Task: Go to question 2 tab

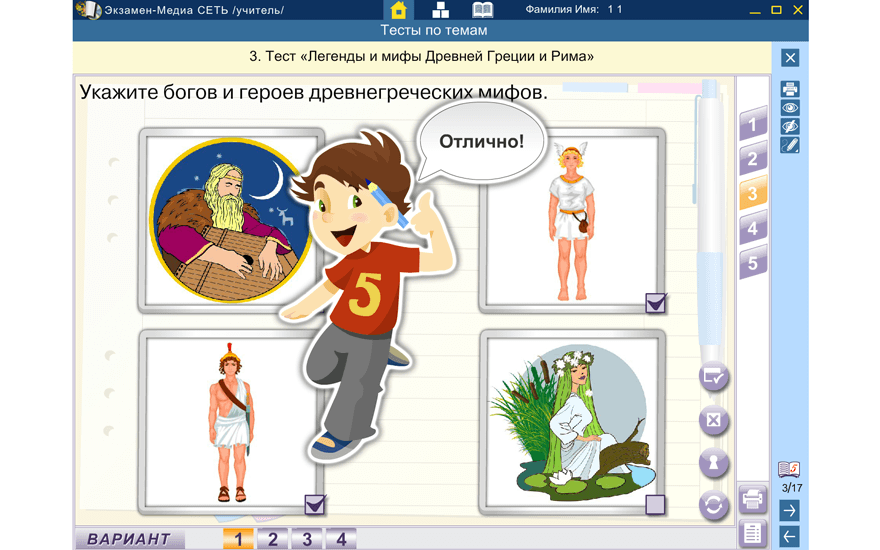Action: tap(753, 159)
